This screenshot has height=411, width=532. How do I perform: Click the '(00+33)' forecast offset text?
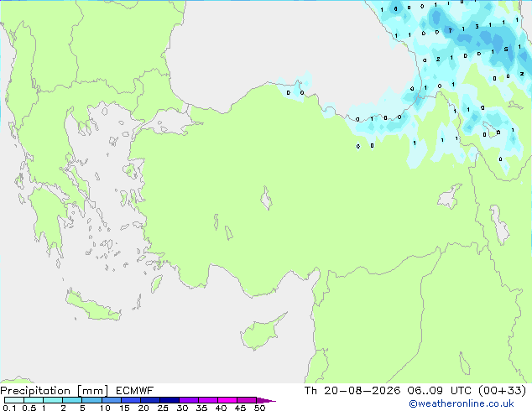pyautogui.click(x=502, y=391)
